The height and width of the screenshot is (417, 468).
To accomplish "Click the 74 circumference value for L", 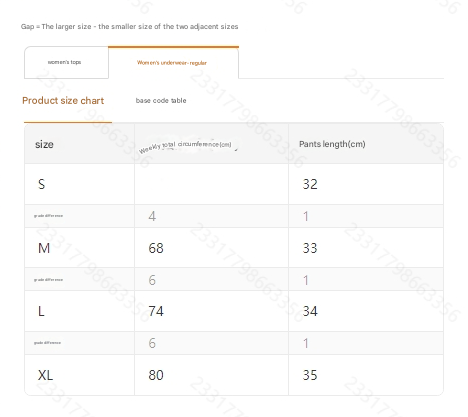I will coord(156,311).
